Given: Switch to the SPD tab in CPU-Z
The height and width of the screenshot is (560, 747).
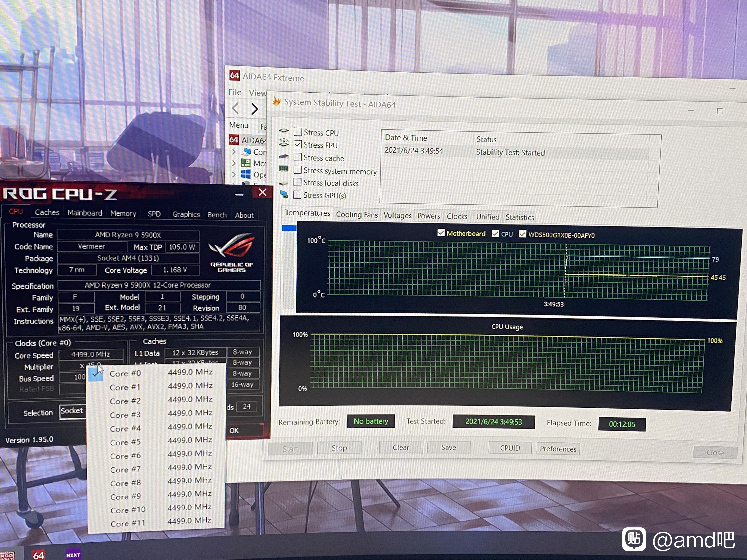Looking at the screenshot, I should click(x=154, y=214).
